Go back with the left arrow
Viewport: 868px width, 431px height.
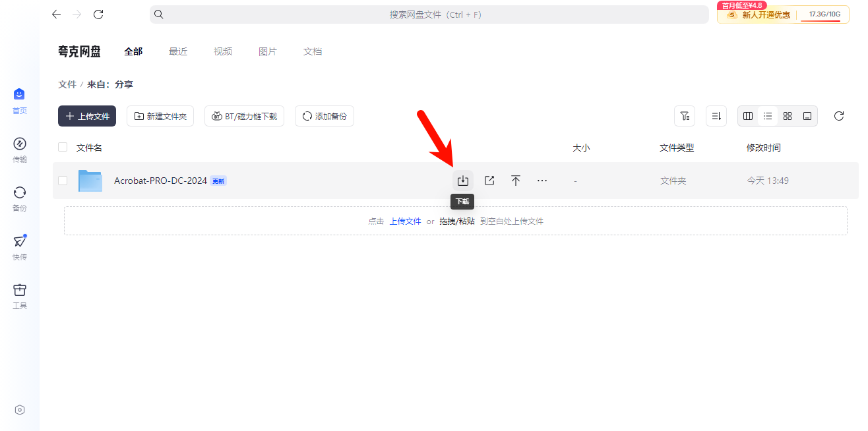[x=56, y=14]
